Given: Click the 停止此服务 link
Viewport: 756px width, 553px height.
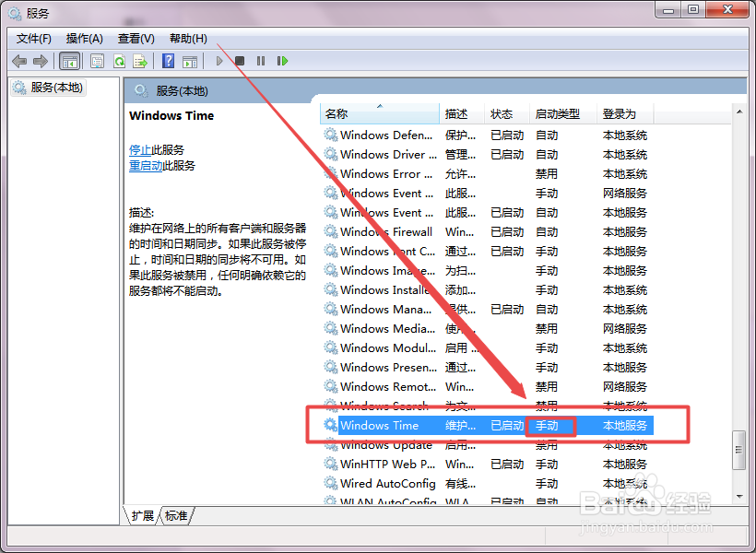Looking at the screenshot, I should 153,149.
